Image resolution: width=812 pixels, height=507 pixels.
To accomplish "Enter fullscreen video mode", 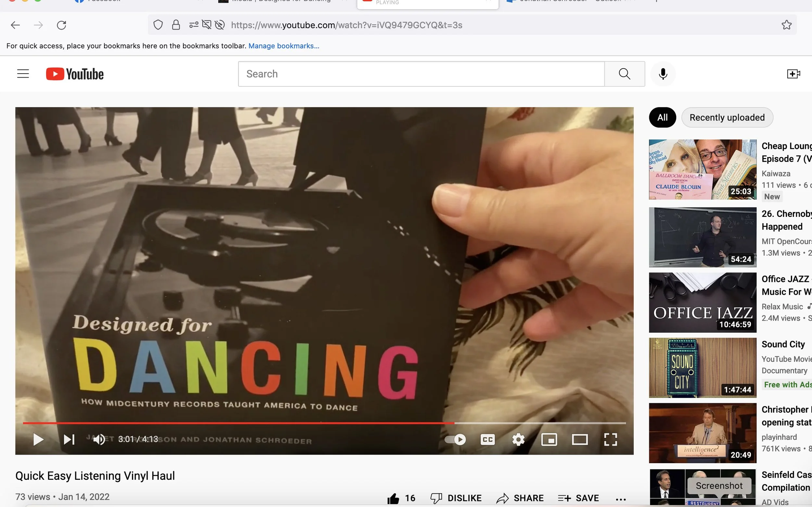I will point(610,439).
